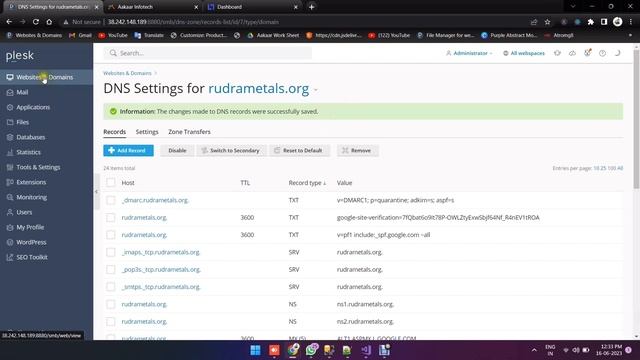Check the _smtps._tcp SRV record
This screenshot has width=640, height=360.
pos(111,287)
